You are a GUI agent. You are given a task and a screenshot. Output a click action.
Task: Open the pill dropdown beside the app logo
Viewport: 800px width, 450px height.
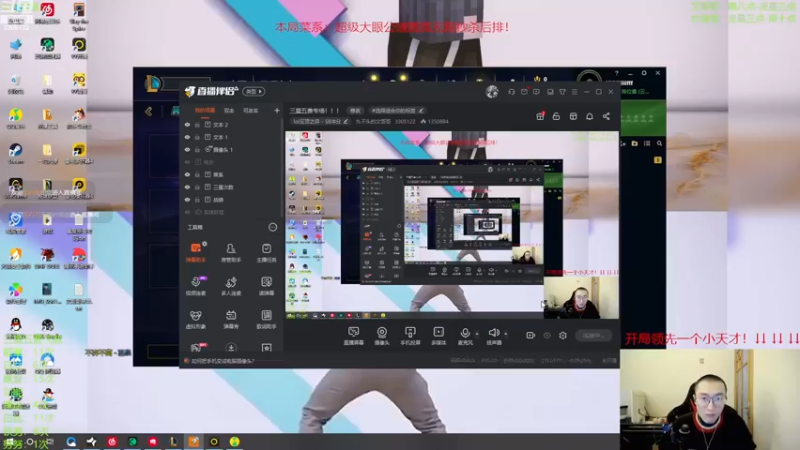(x=254, y=92)
